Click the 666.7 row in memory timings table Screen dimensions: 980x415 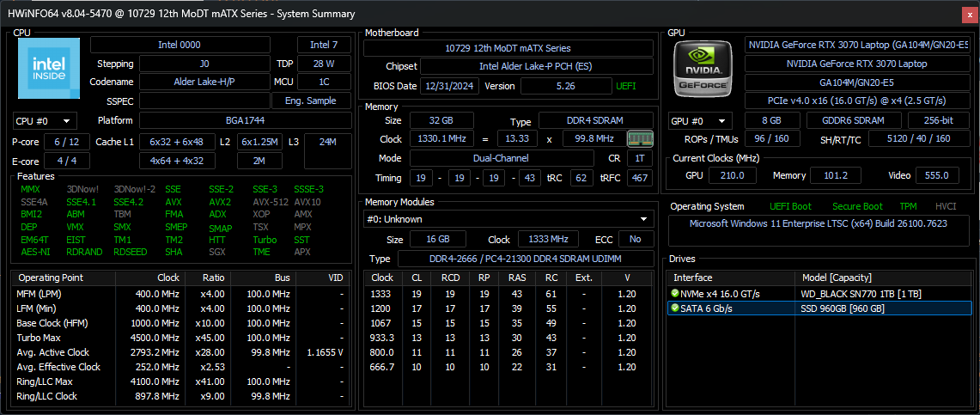pyautogui.click(x=508, y=367)
